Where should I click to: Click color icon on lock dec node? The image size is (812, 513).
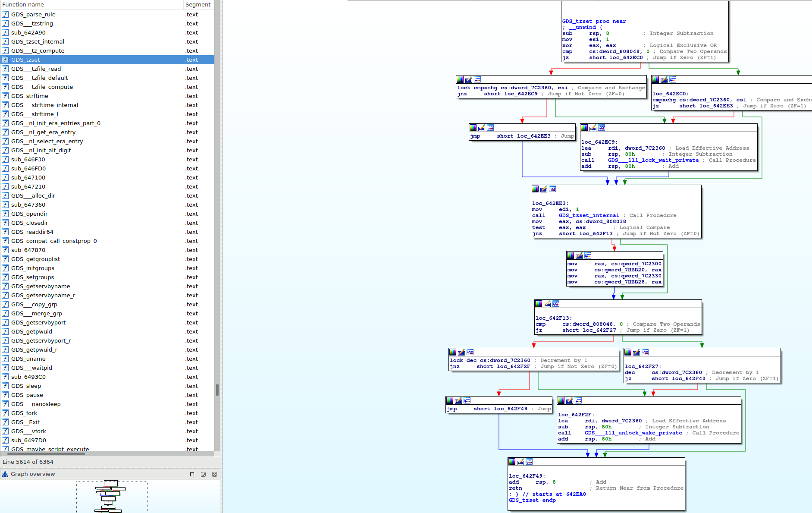pyautogui.click(x=453, y=352)
